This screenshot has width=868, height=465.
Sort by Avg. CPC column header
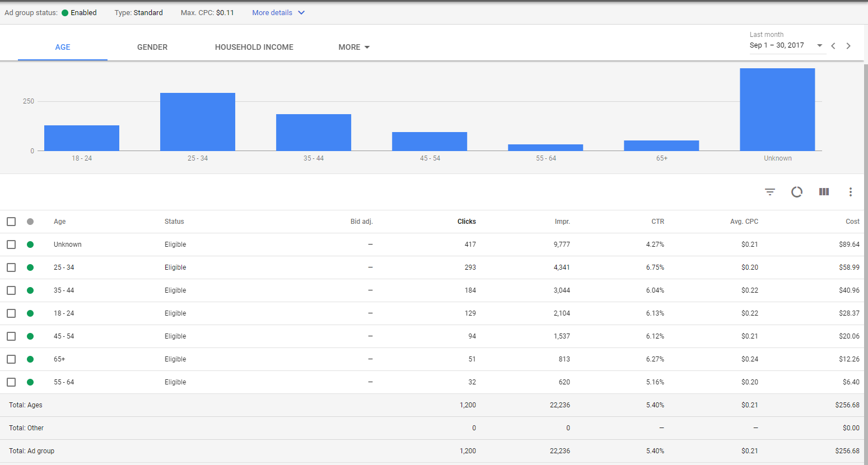coord(744,222)
